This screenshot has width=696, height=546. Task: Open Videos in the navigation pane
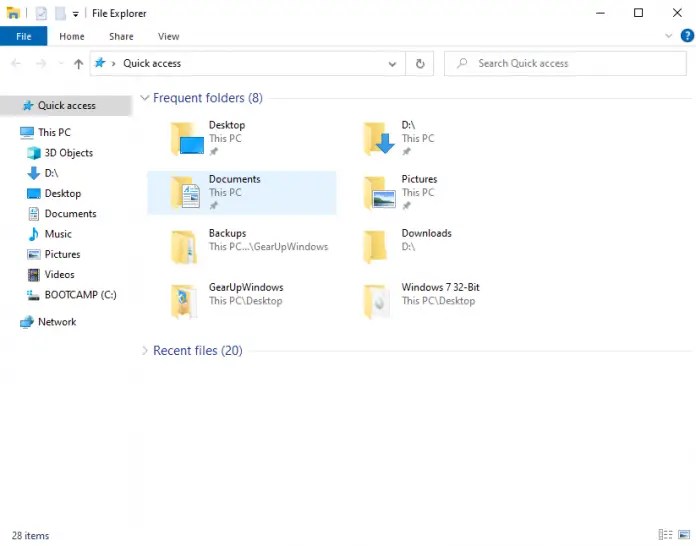(51, 275)
